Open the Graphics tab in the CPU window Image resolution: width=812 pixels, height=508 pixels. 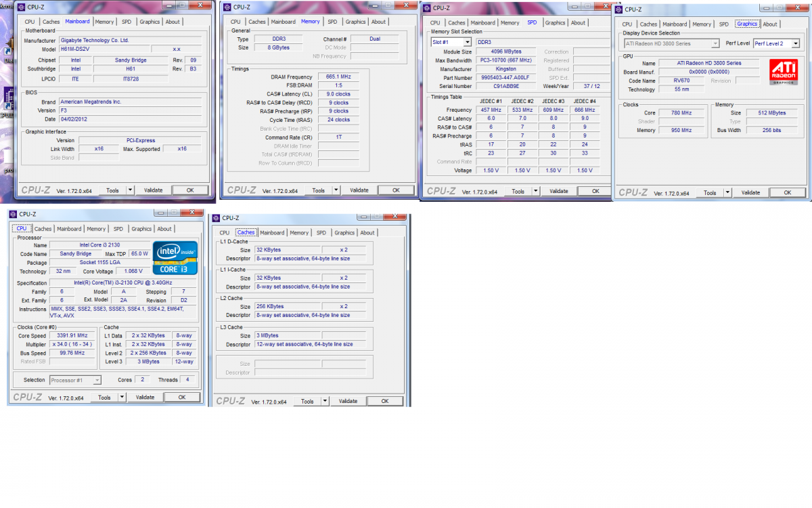(141, 229)
